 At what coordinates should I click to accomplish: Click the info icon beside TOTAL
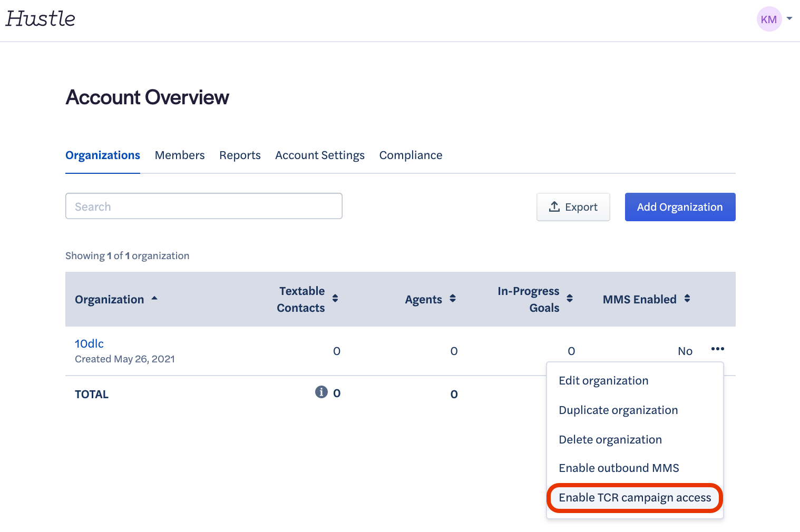tap(321, 392)
